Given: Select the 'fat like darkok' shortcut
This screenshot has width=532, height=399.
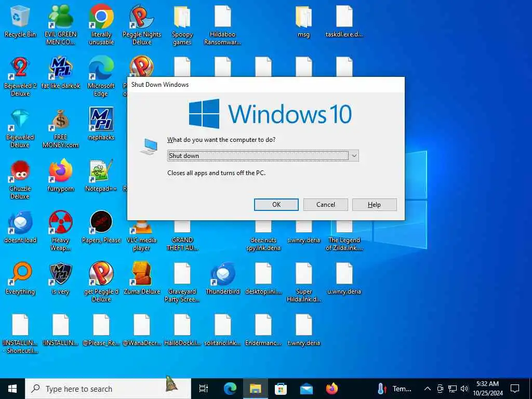Looking at the screenshot, I should (61, 73).
